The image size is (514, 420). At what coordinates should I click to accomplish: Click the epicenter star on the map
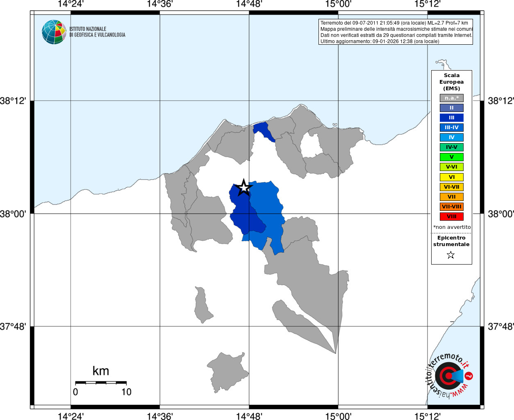(x=244, y=187)
